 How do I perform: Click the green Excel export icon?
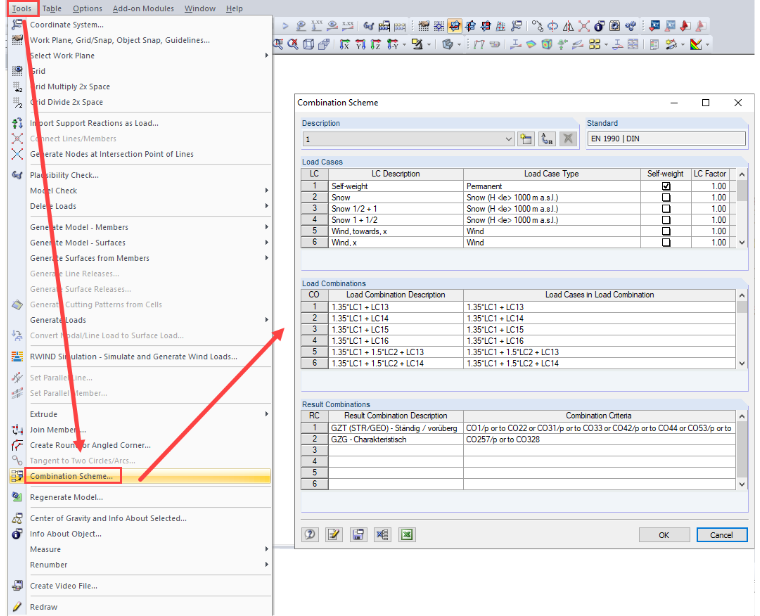pos(407,534)
